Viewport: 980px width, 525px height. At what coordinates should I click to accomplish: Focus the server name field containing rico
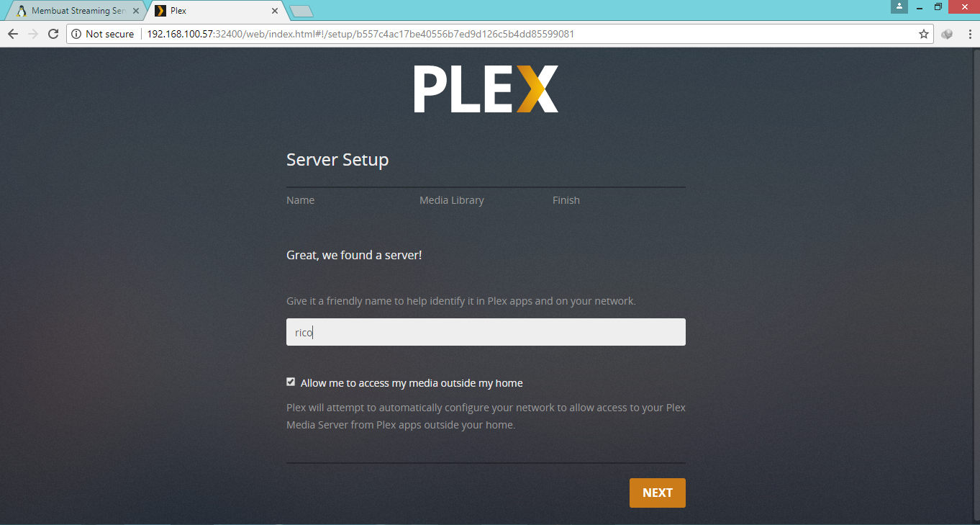click(486, 332)
